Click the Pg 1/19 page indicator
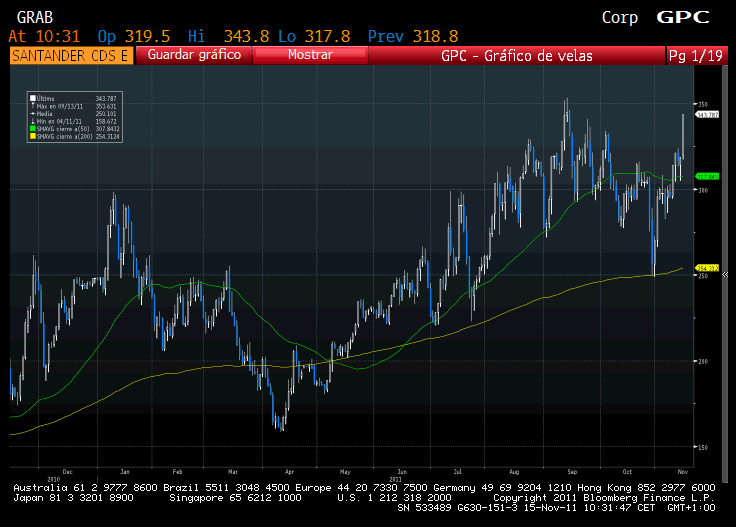 pos(696,55)
